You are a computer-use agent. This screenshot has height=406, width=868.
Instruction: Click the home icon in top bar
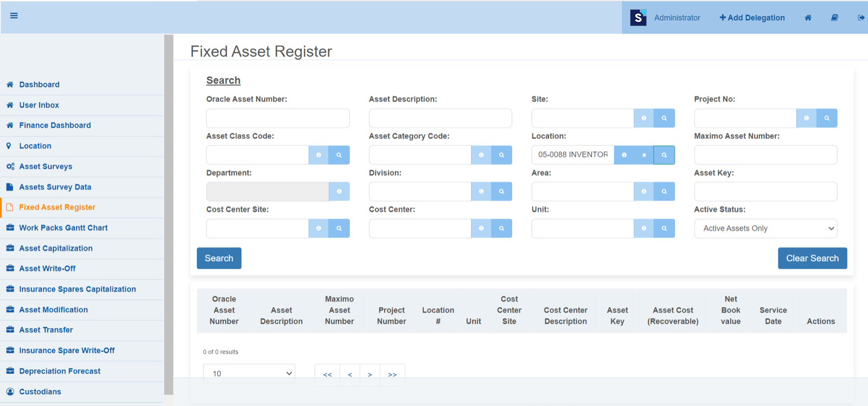click(808, 18)
